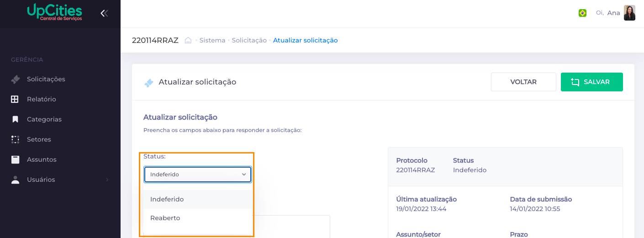Expand the Usuários submenu arrow
The height and width of the screenshot is (238, 644).
pos(107,180)
